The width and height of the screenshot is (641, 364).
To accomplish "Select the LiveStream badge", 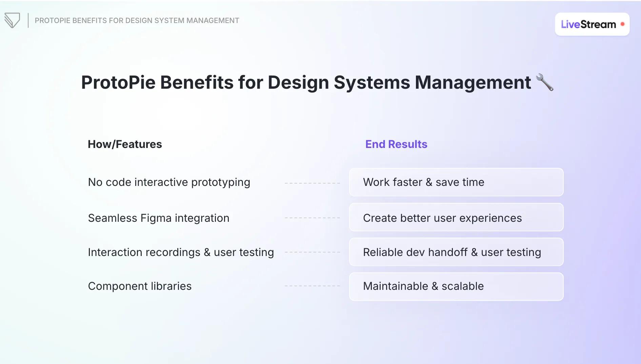I will [x=592, y=24].
